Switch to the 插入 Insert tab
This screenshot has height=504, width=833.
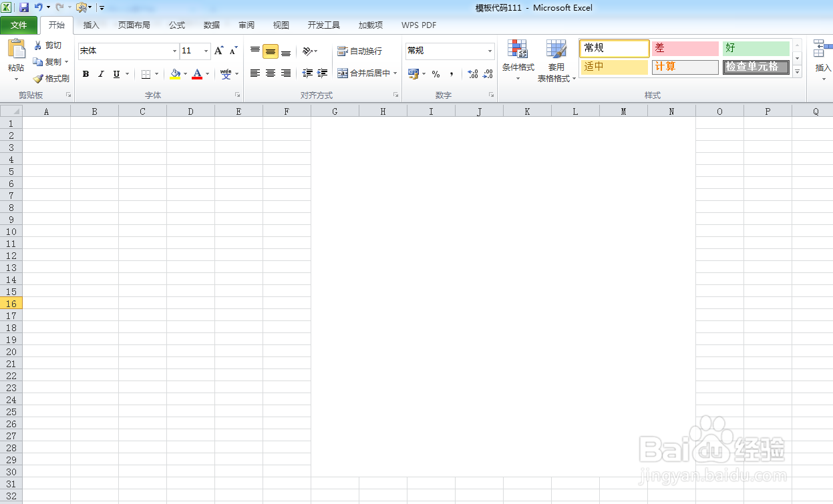(x=92, y=25)
